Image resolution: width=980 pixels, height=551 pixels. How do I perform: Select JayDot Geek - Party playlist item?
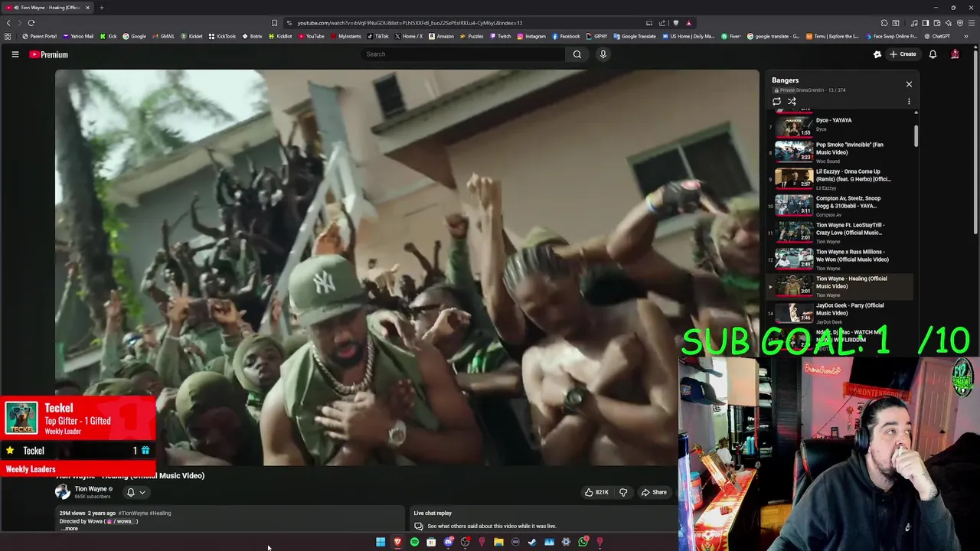[x=840, y=312]
